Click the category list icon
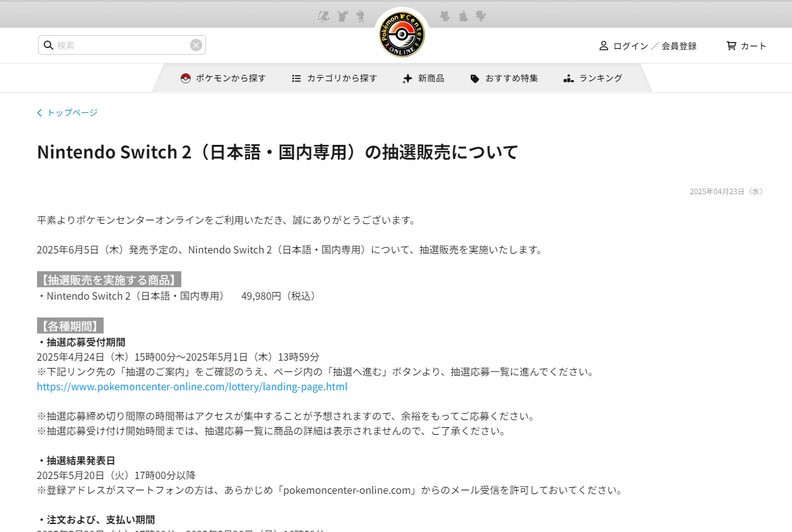 coord(297,78)
